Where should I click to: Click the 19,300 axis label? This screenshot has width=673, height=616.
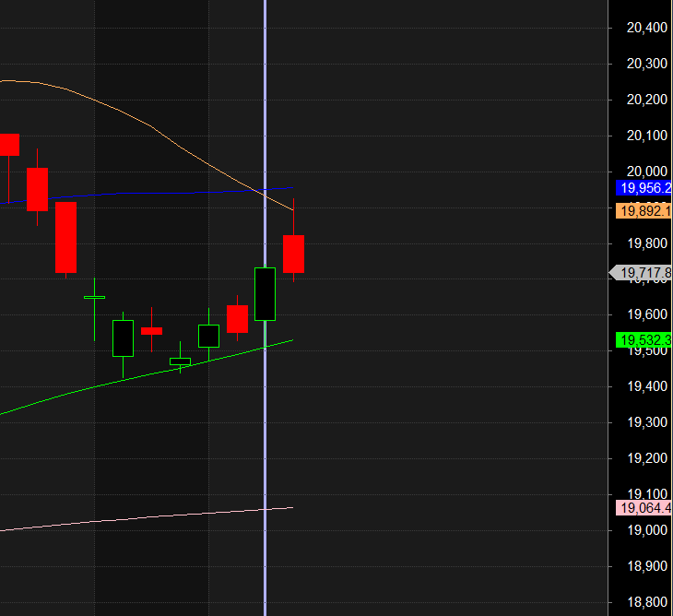point(647,422)
